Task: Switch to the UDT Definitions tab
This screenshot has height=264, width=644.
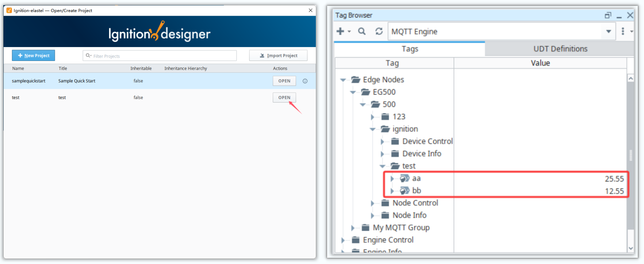Action: point(560,49)
